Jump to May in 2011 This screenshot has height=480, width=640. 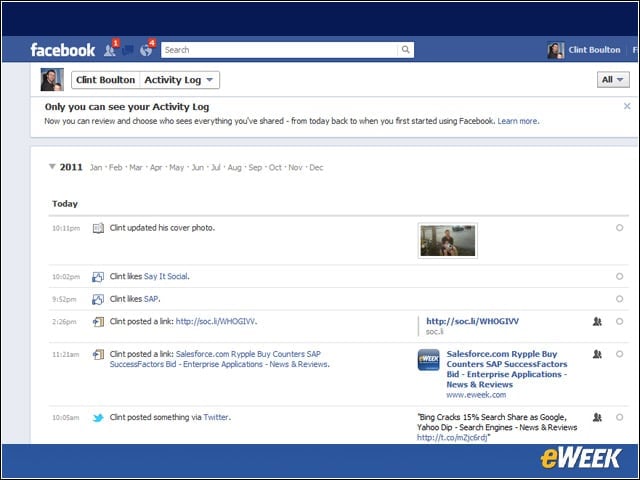176,167
